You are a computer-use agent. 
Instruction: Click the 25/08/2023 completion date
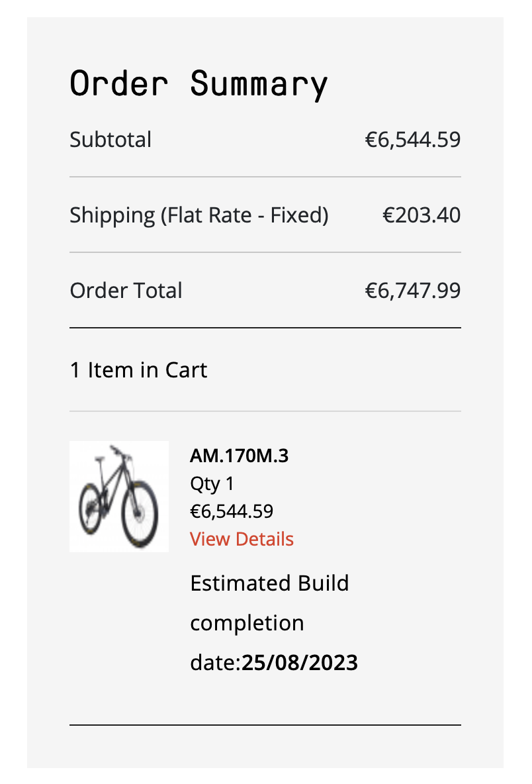click(300, 663)
